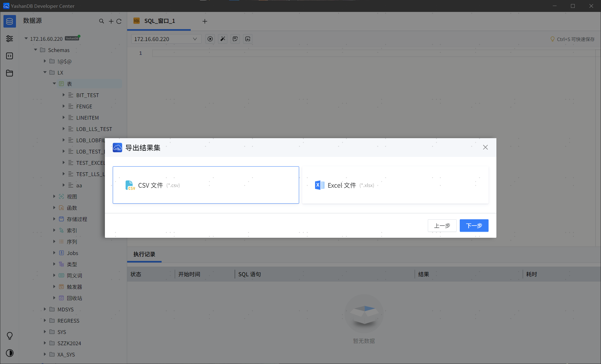Toggle the dark/light theme icon
This screenshot has width=601, height=364.
click(10, 353)
